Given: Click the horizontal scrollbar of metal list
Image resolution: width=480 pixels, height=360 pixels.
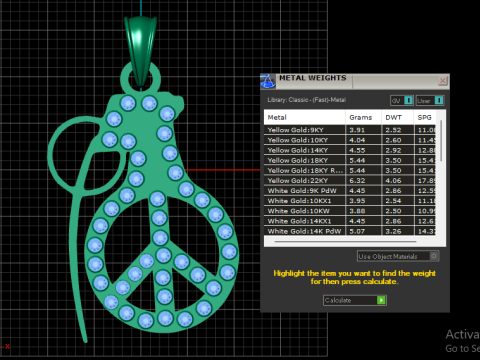Looking at the screenshot, I should point(345,241).
